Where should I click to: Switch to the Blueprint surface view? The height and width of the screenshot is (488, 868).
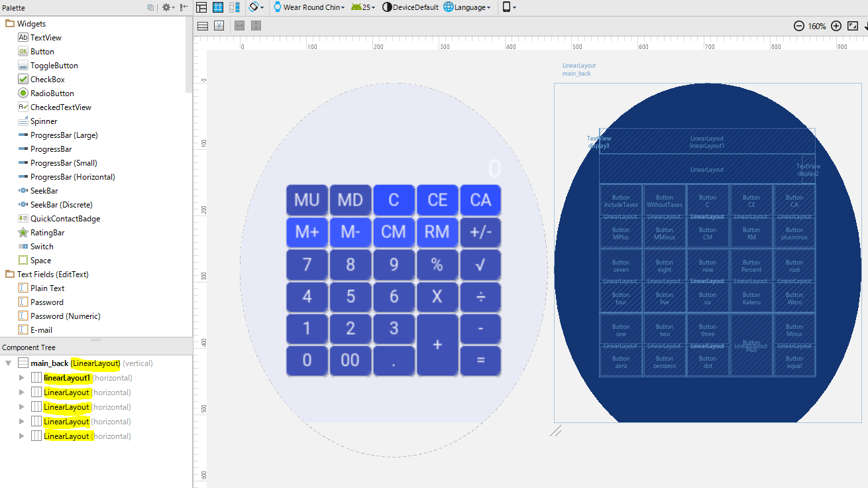pyautogui.click(x=218, y=7)
